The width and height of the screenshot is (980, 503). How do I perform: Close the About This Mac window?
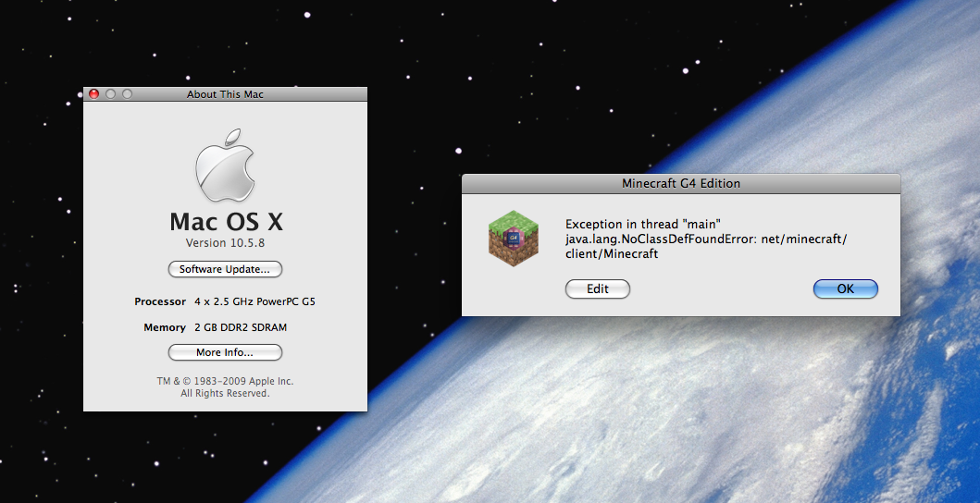coord(93,93)
